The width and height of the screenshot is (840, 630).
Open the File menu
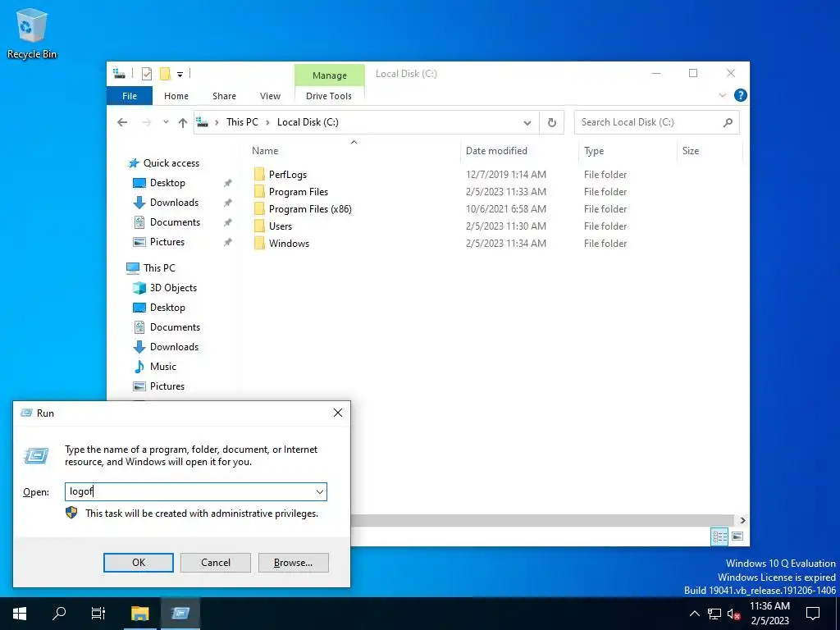click(130, 96)
